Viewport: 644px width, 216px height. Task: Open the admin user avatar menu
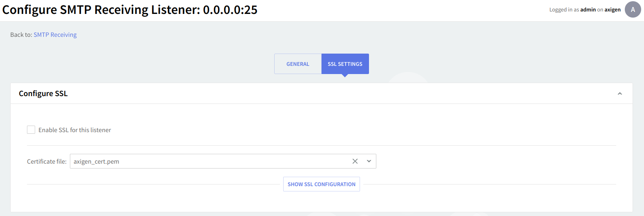click(x=633, y=10)
